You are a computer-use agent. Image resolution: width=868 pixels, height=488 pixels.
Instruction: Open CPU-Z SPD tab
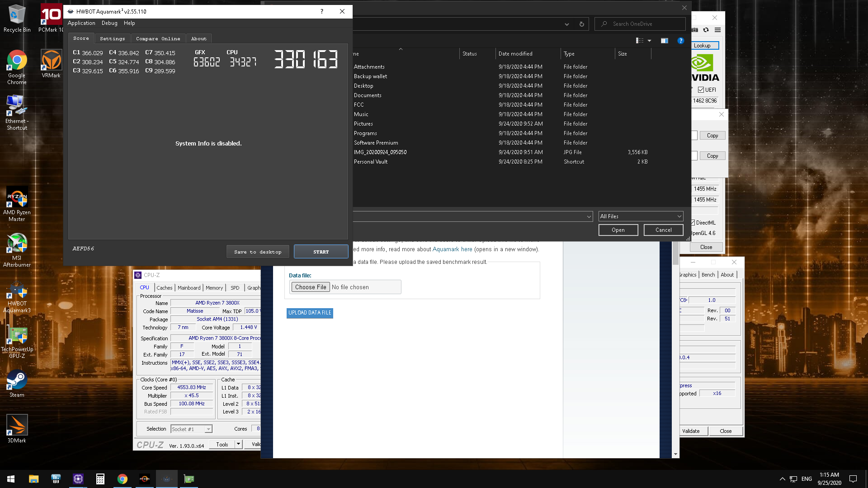tap(235, 288)
